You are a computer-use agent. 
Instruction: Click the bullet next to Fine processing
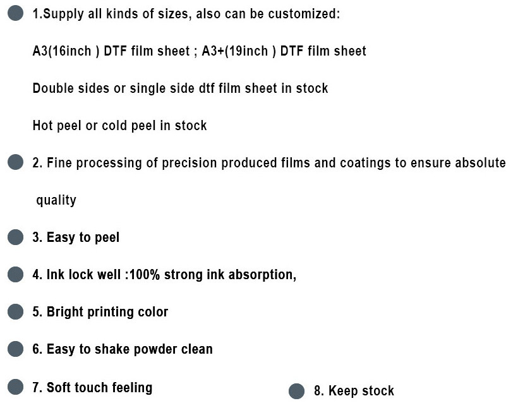(16, 163)
